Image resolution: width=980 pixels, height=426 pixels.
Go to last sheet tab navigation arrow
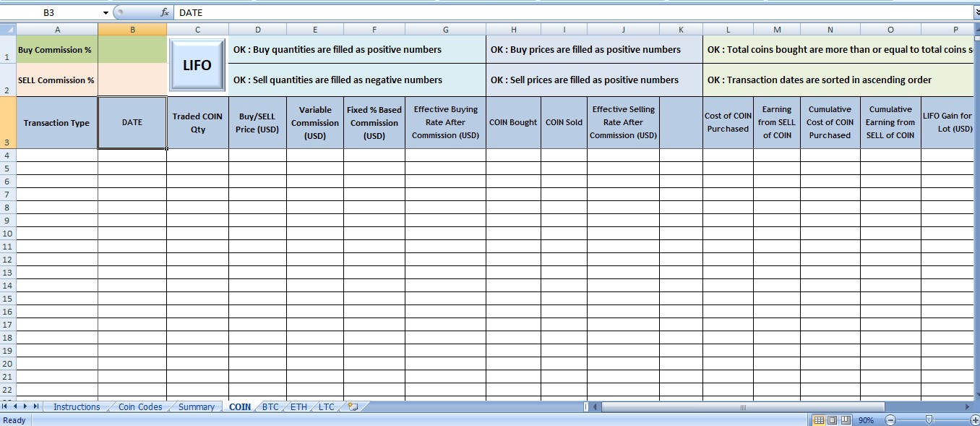[x=36, y=406]
